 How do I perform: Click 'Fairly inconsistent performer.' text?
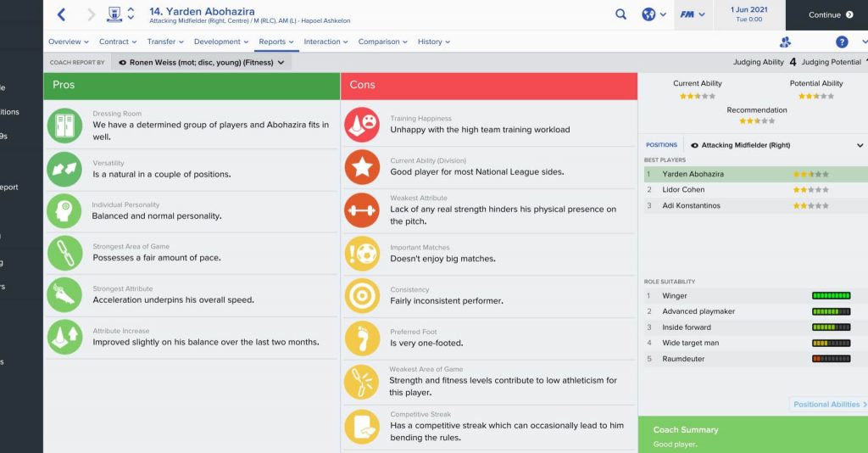click(446, 300)
